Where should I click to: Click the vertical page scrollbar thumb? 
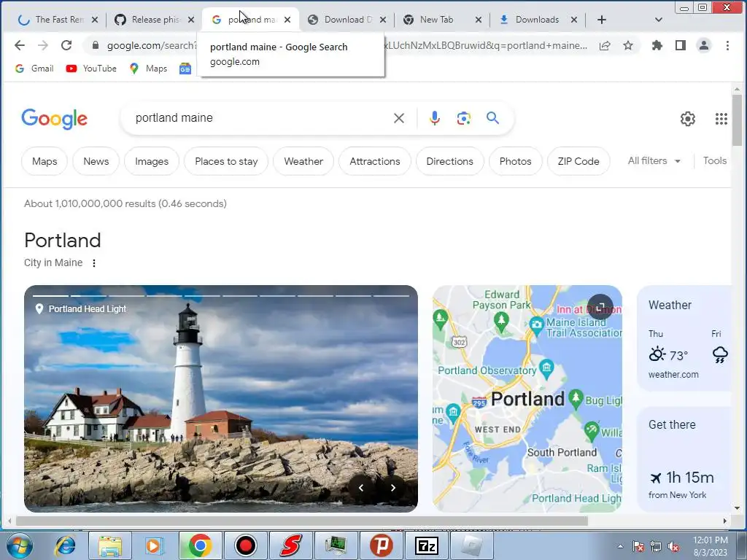[737, 120]
